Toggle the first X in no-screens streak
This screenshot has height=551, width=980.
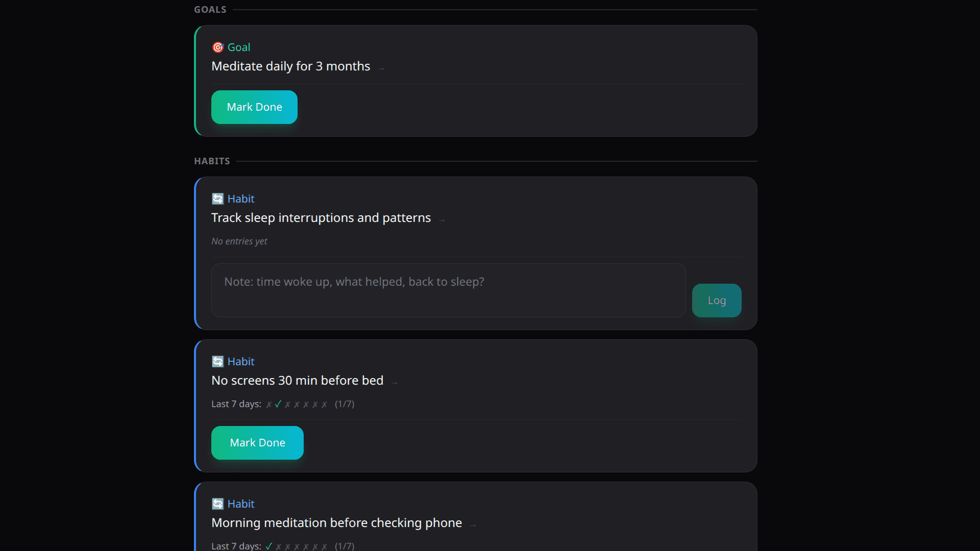(x=268, y=404)
